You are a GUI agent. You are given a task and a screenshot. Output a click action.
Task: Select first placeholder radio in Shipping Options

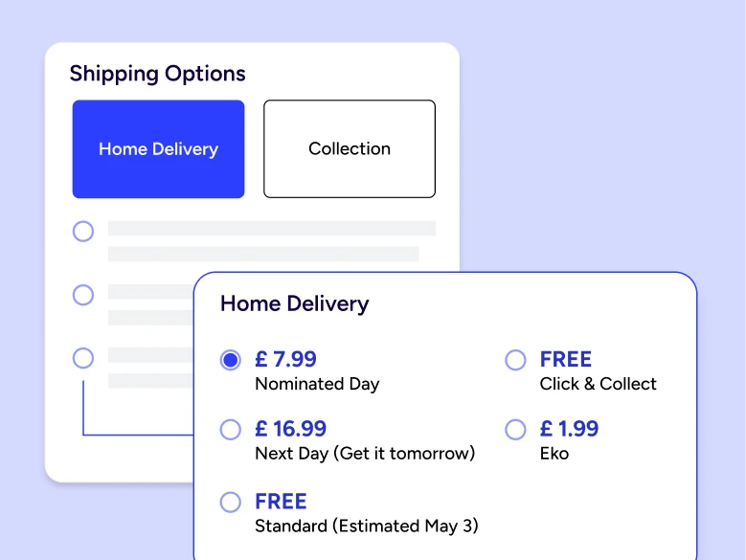pyautogui.click(x=83, y=231)
